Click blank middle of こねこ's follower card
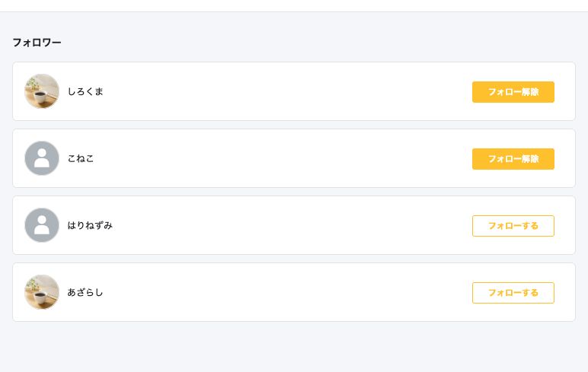The height and width of the screenshot is (372, 588). (x=285, y=158)
